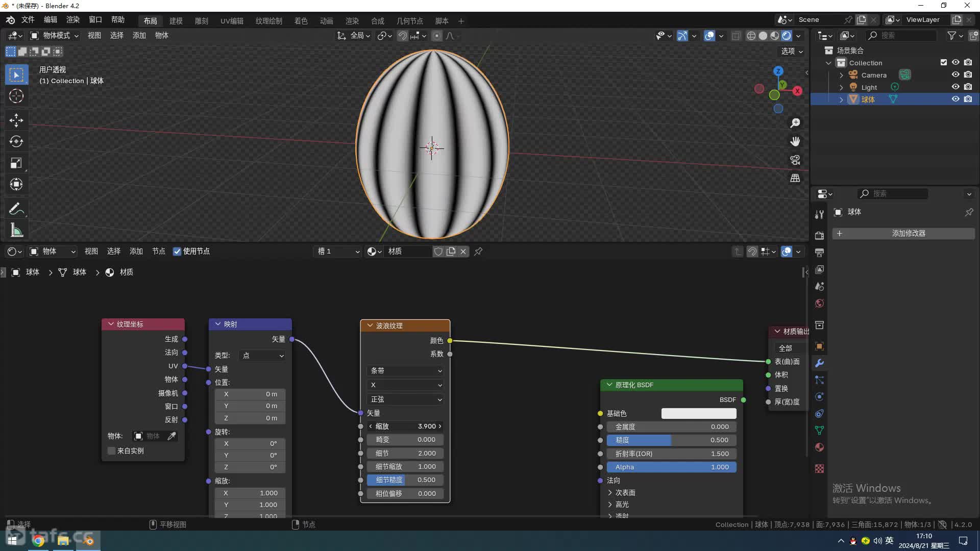Click the zoom view magnifier icon
This screenshot has height=551, width=980.
pyautogui.click(x=795, y=123)
